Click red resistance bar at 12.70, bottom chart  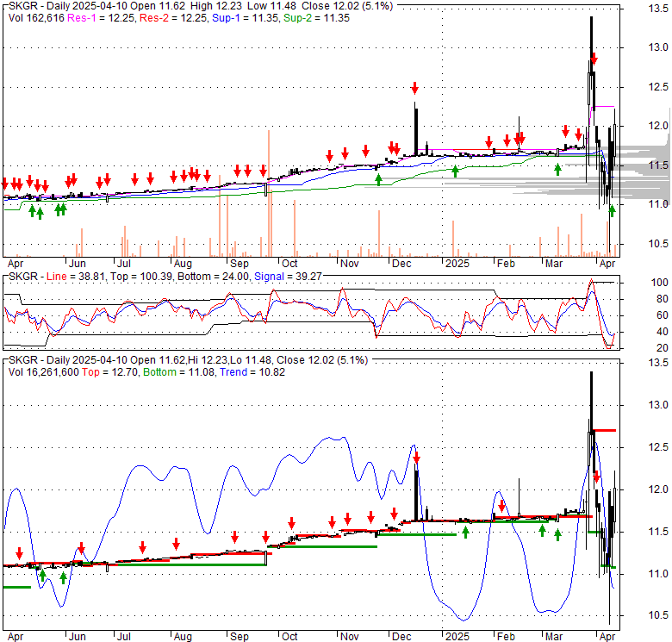click(603, 429)
